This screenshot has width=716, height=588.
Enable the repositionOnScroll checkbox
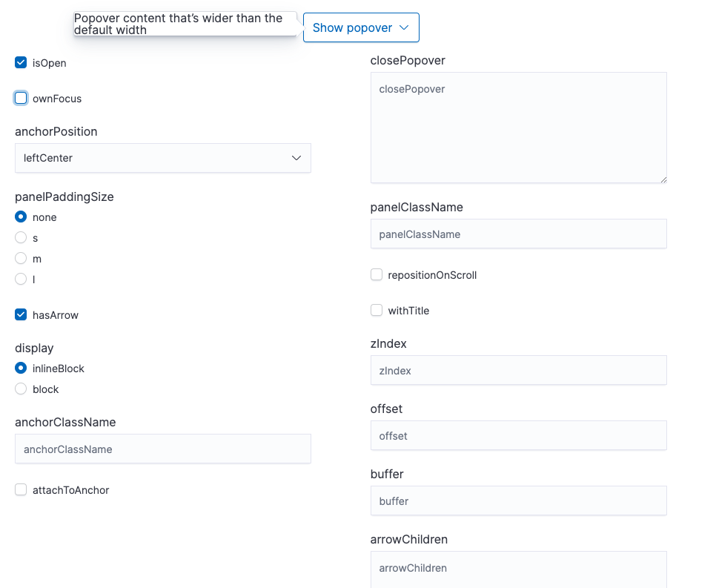coord(377,274)
